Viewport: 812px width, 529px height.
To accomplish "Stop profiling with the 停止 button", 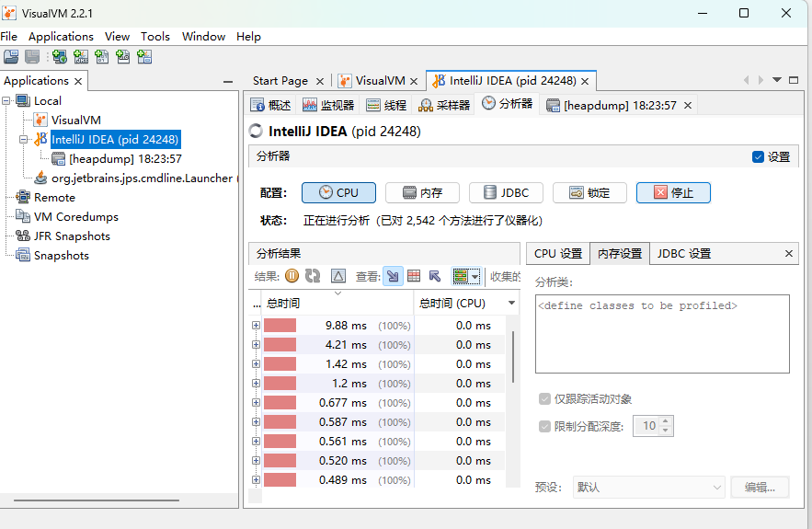I will (673, 193).
